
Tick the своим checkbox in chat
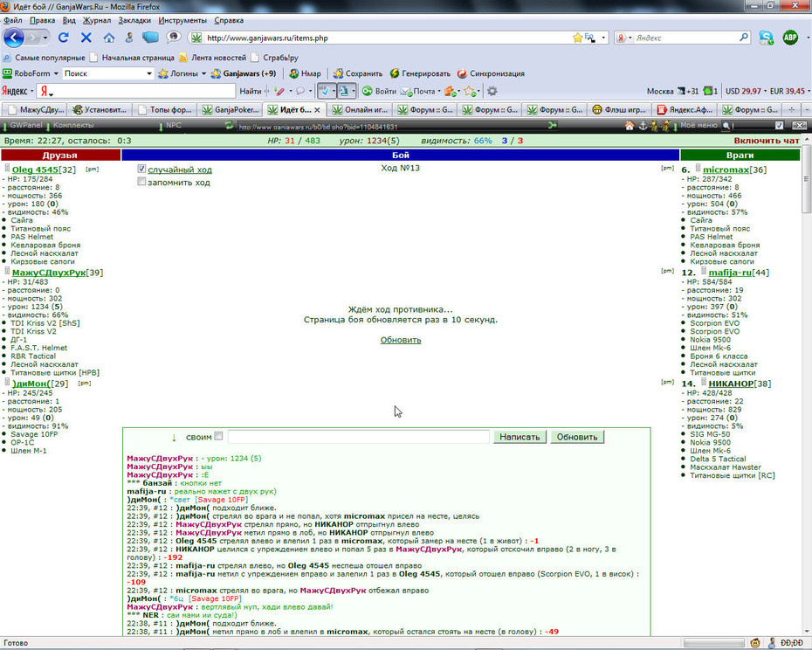pyautogui.click(x=218, y=437)
